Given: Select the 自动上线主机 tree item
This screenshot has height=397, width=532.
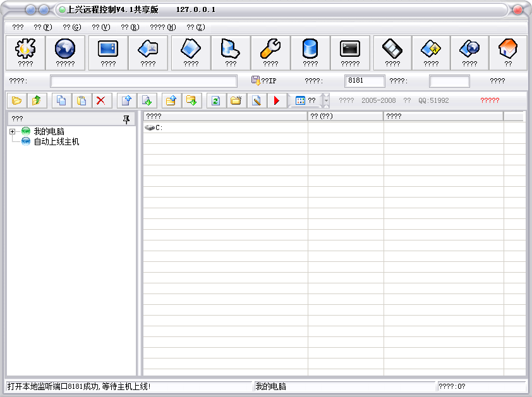Looking at the screenshot, I should pyautogui.click(x=56, y=142).
